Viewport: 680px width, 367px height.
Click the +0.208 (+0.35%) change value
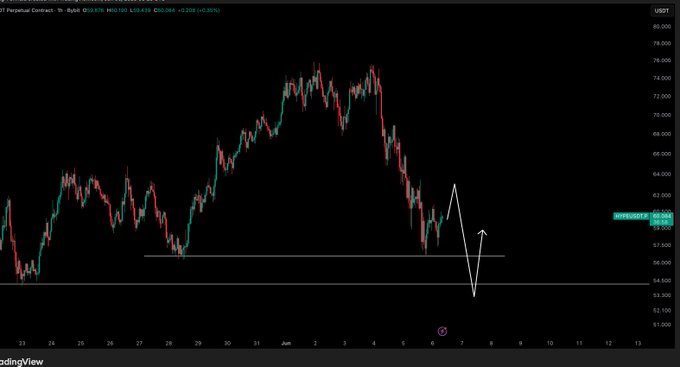click(x=199, y=10)
